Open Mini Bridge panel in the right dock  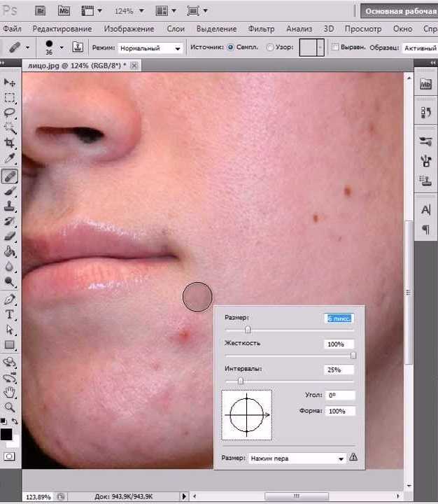pos(425,84)
